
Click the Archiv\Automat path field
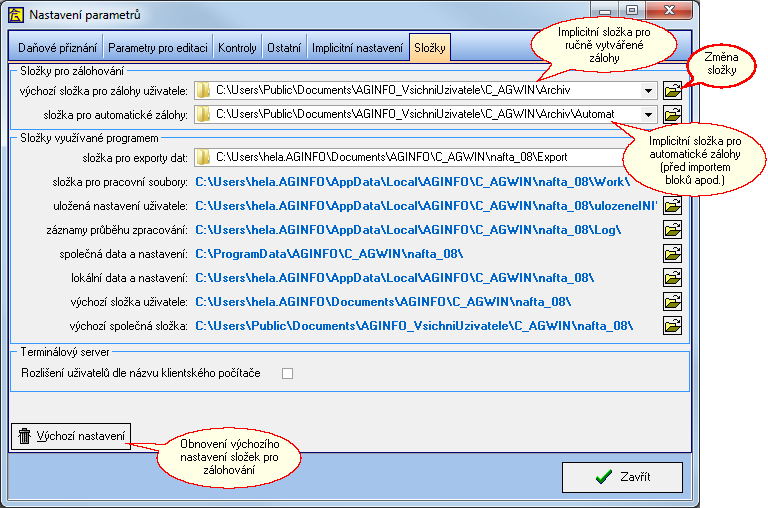[x=425, y=115]
